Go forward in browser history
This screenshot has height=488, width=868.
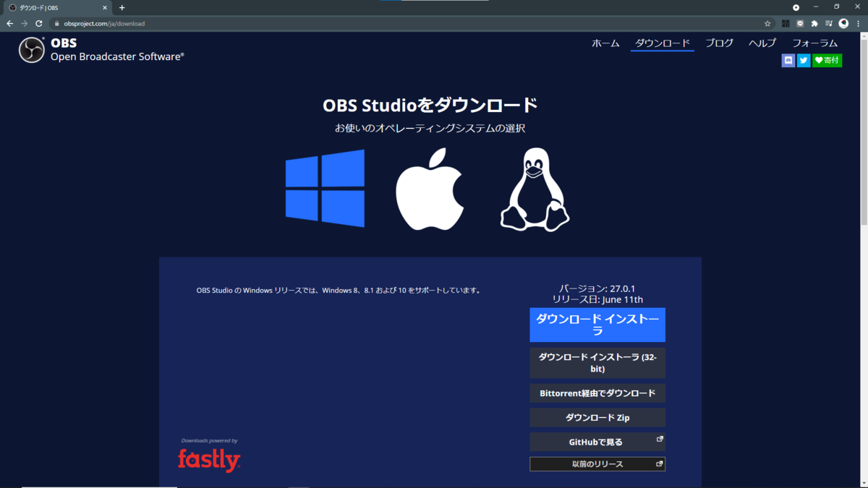[x=25, y=24]
